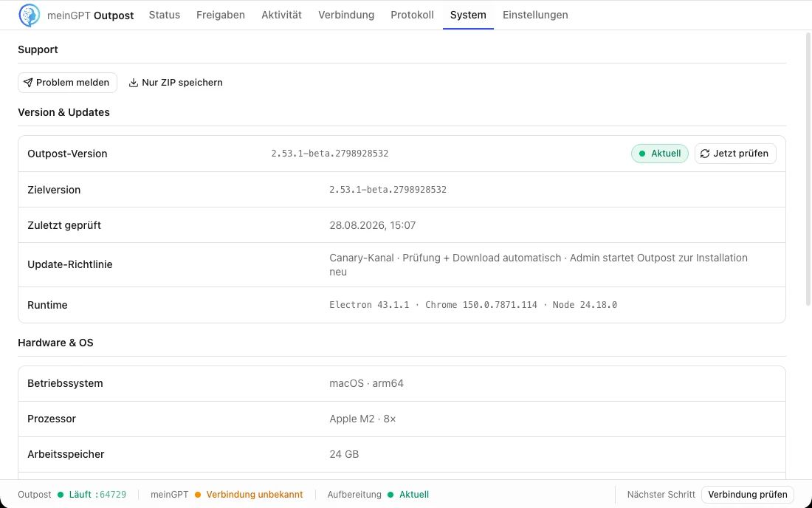Screen dimensions: 812x508
Task: Click Nur ZIP speichern
Action: click(176, 83)
